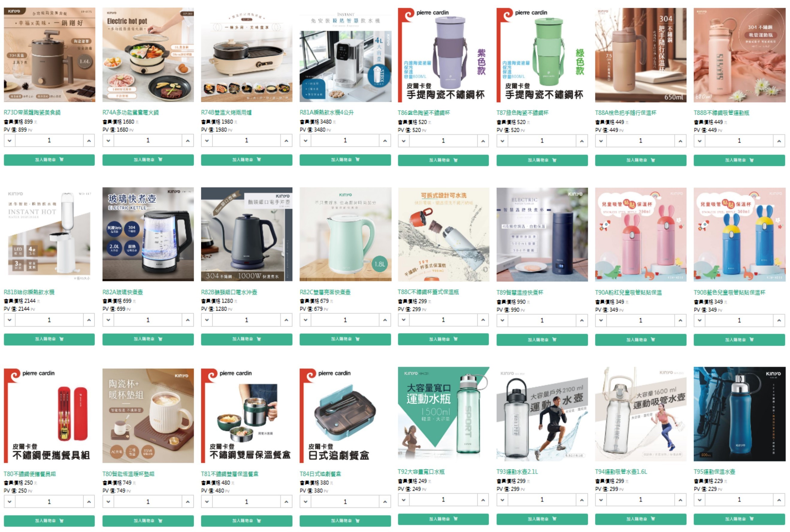Increase quantity for T88B straw sports bottle
Screen dimensions: 790x532
point(779,141)
